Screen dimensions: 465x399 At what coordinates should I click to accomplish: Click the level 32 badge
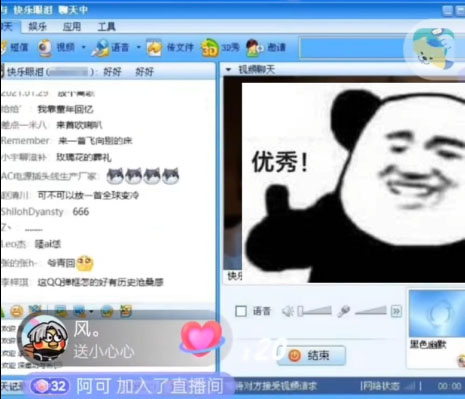[x=50, y=386]
